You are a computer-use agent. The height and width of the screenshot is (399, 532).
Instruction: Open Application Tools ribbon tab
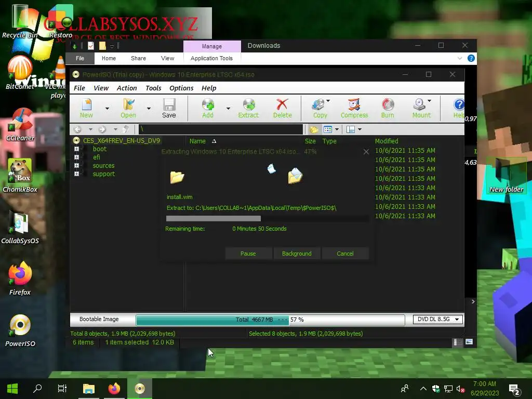(x=212, y=58)
